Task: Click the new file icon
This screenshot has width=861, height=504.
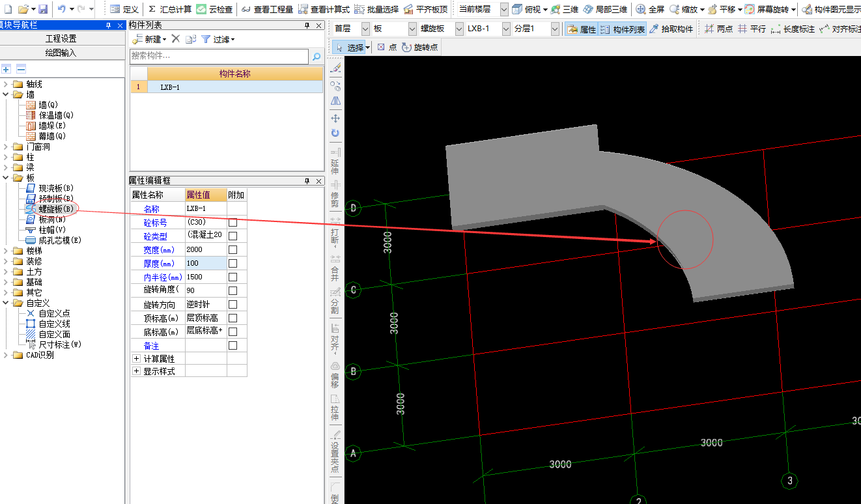Action: (x=8, y=9)
